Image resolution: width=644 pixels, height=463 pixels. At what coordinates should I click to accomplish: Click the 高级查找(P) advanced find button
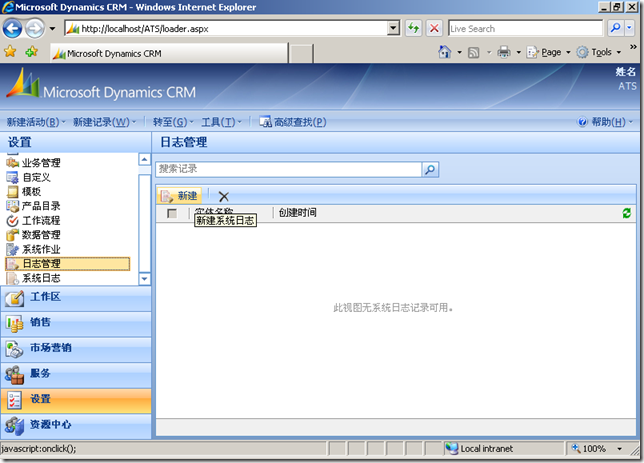pos(293,122)
